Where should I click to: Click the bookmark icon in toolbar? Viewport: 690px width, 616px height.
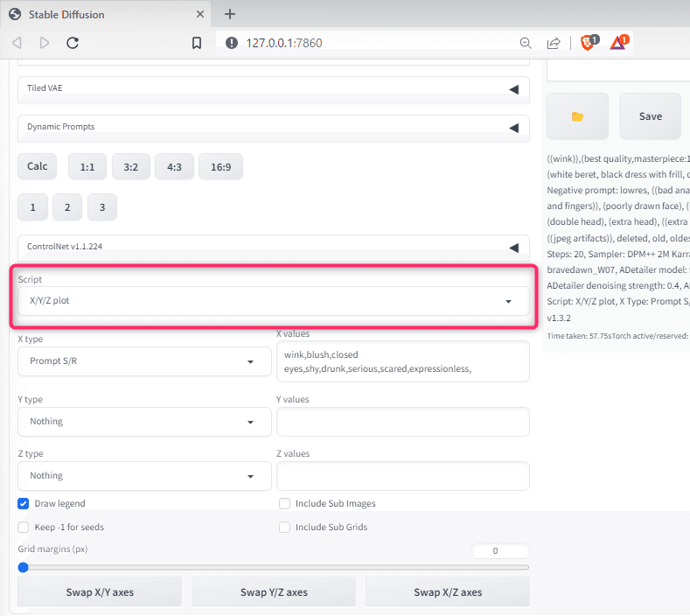click(197, 43)
